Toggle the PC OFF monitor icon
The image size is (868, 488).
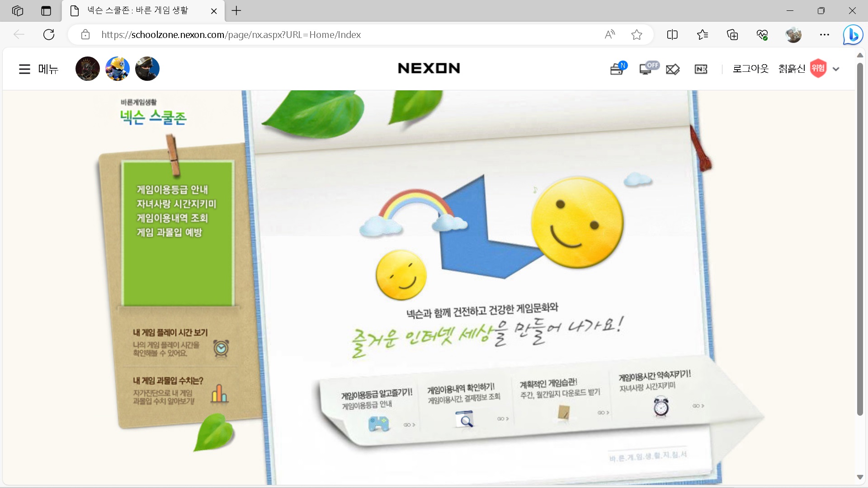point(649,68)
